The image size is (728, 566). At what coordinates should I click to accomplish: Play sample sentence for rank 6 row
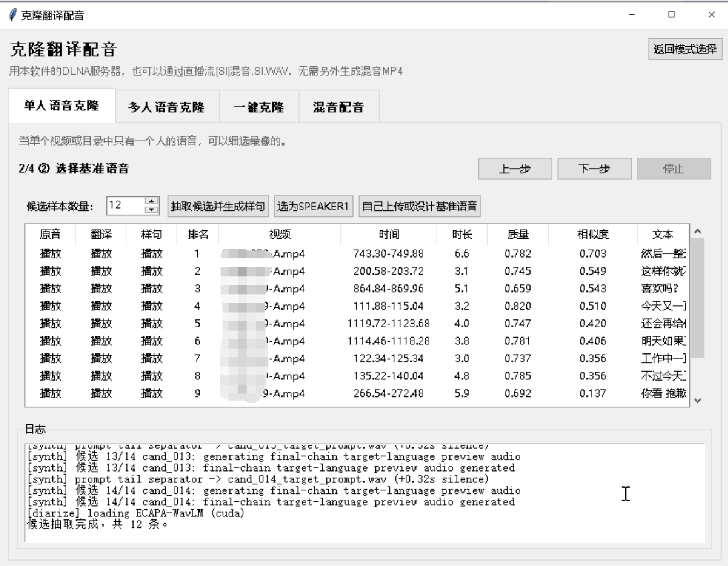(151, 341)
